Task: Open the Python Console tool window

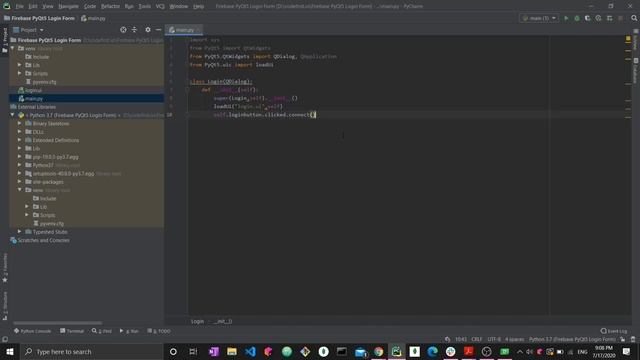Action: click(32, 331)
